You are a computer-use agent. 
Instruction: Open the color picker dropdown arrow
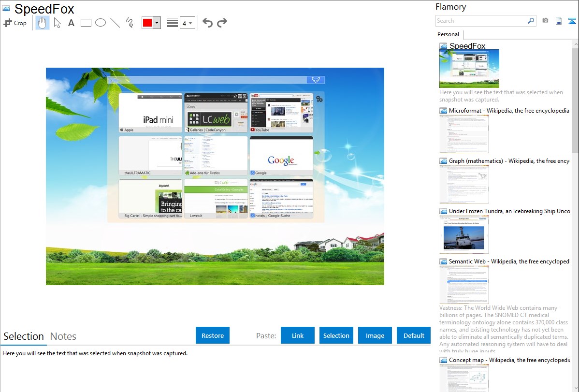[x=157, y=23]
